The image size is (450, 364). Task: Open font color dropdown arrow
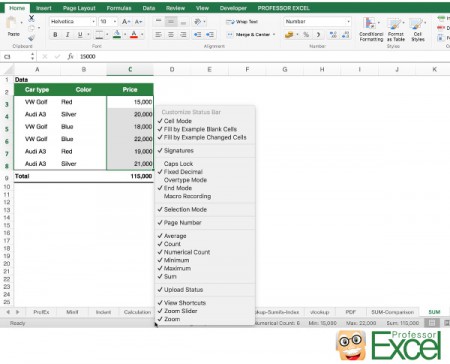coord(142,34)
